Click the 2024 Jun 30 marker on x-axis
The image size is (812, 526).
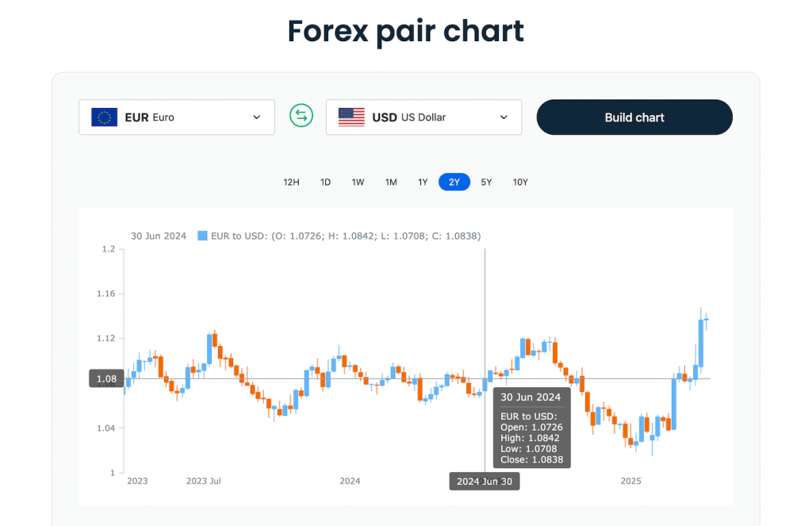pyautogui.click(x=485, y=481)
